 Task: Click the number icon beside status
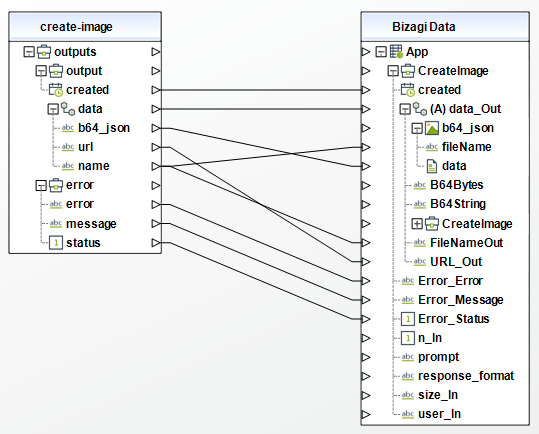[56, 243]
